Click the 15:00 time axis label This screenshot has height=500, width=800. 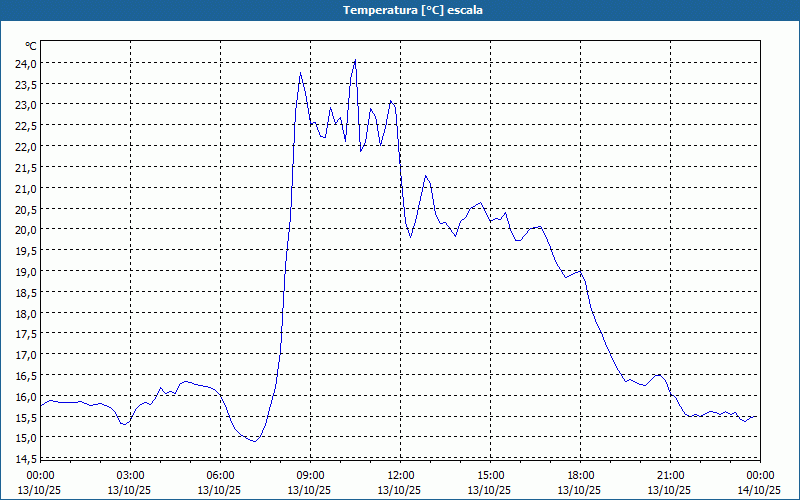pos(490,476)
